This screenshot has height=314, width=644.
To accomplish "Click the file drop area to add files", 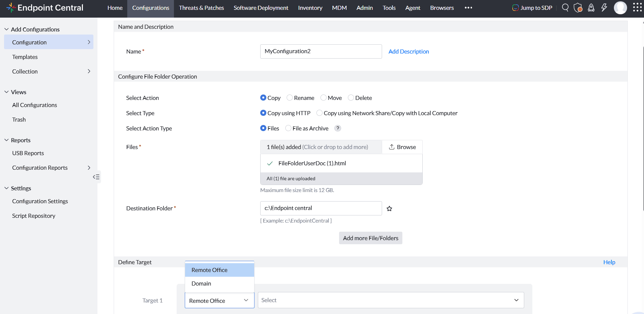I will 321,147.
